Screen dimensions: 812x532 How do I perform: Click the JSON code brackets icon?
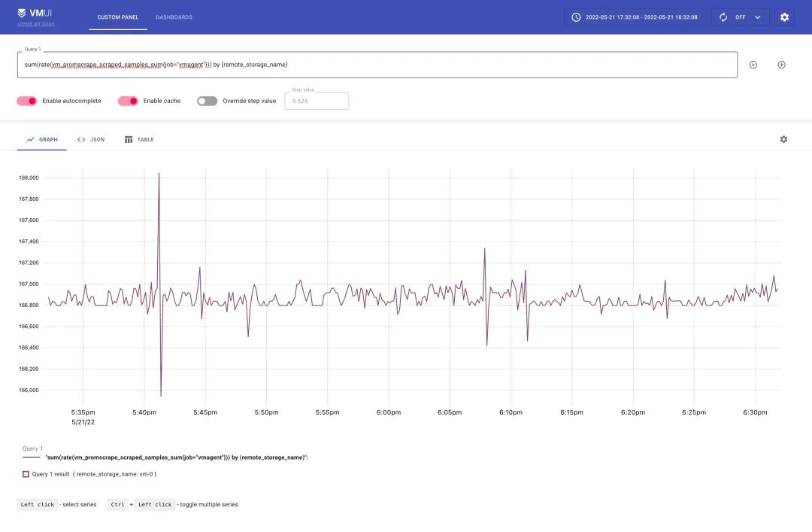[81, 139]
